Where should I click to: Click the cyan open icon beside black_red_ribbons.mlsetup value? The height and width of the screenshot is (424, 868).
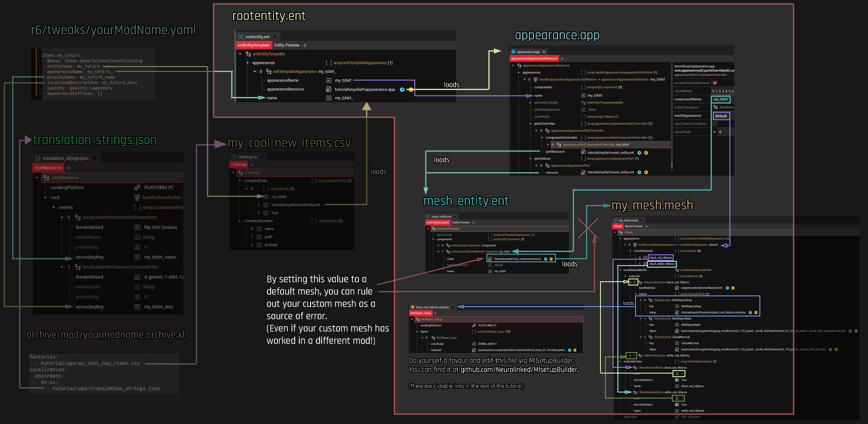coord(750,313)
